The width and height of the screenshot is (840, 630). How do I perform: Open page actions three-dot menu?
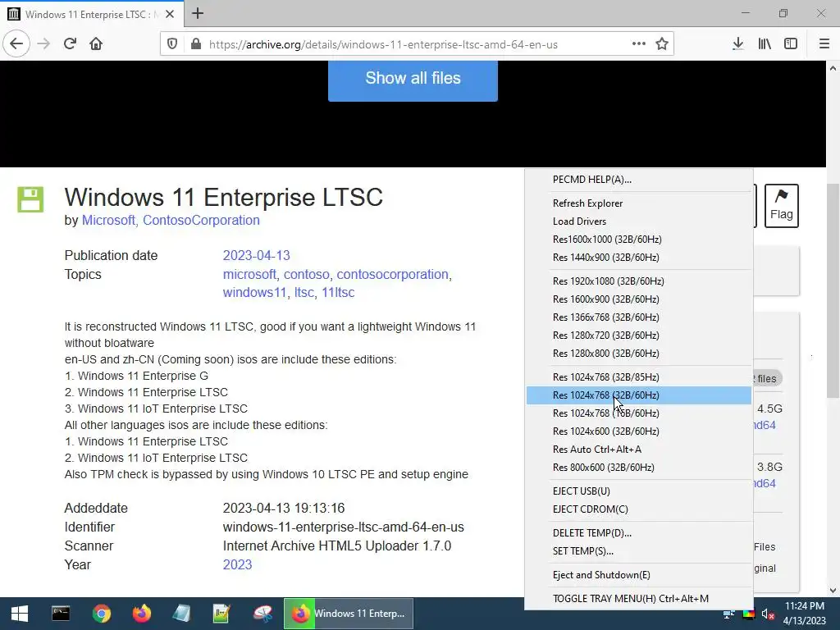coord(638,43)
